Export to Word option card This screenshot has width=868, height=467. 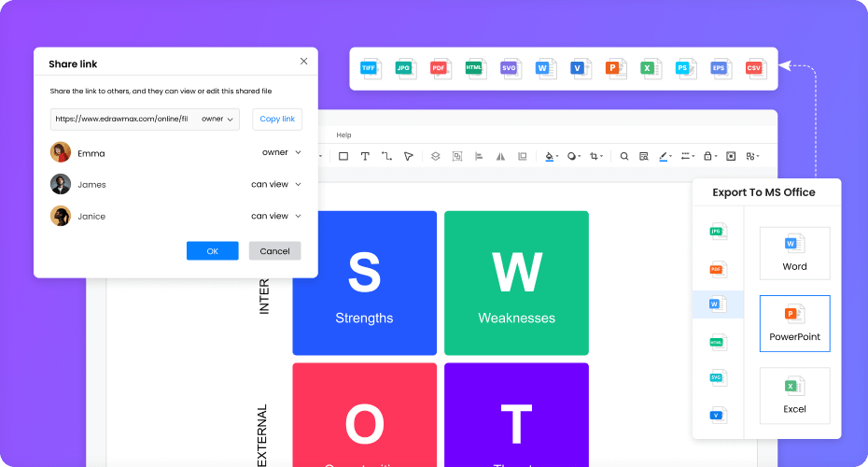tap(795, 253)
